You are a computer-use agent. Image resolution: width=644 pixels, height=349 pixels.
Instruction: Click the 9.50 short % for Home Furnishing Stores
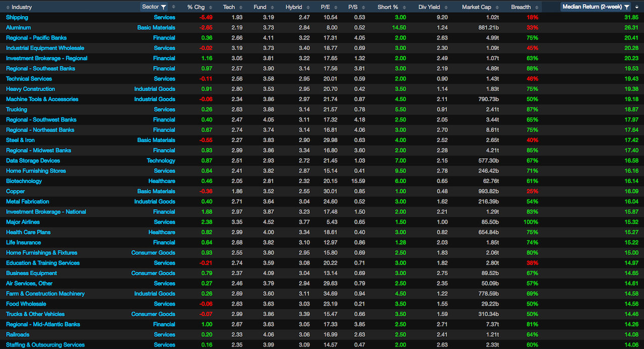pyautogui.click(x=400, y=170)
